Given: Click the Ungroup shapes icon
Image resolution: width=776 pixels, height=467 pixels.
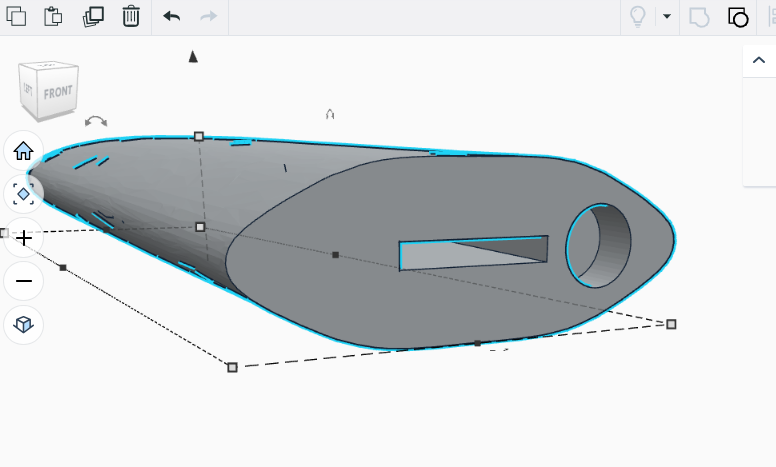Looking at the screenshot, I should 738,17.
